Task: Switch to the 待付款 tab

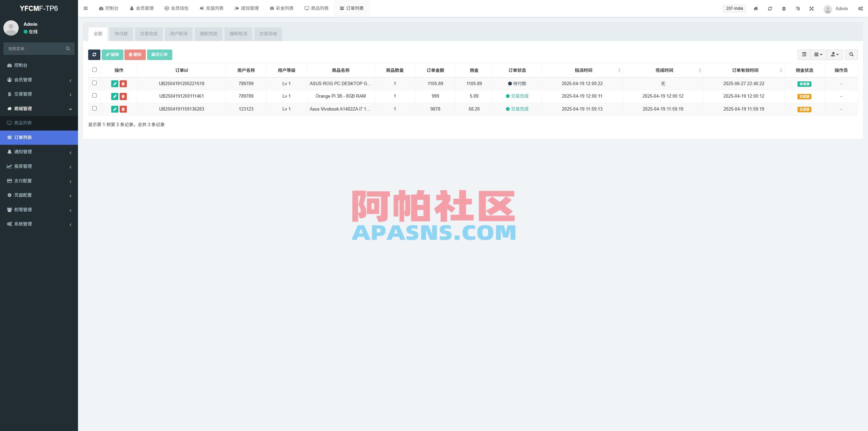Action: point(121,34)
